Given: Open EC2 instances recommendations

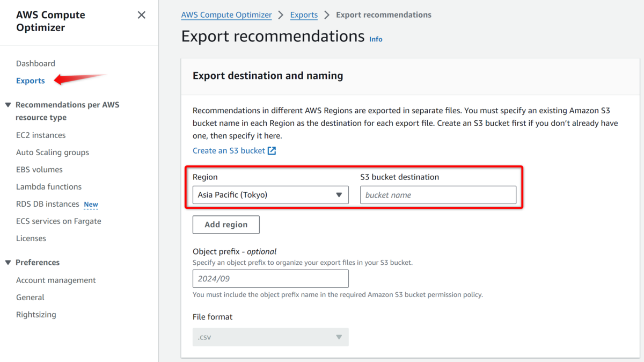Looking at the screenshot, I should coord(41,135).
